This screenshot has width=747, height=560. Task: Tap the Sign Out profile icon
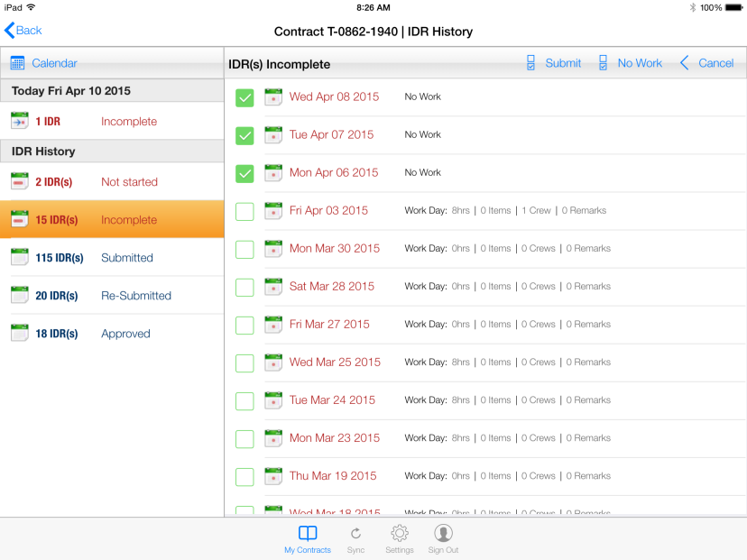tap(443, 533)
